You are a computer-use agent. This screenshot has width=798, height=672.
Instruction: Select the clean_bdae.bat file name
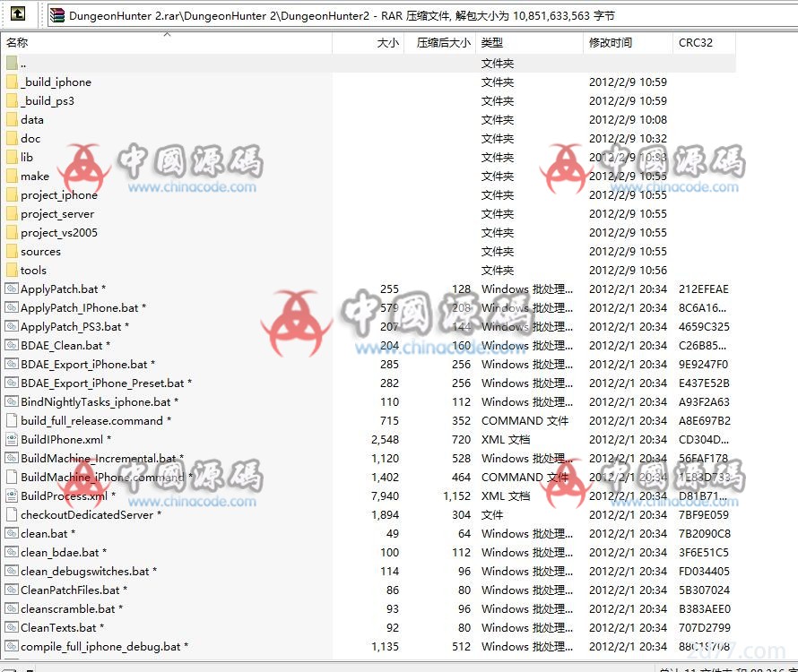(x=60, y=553)
